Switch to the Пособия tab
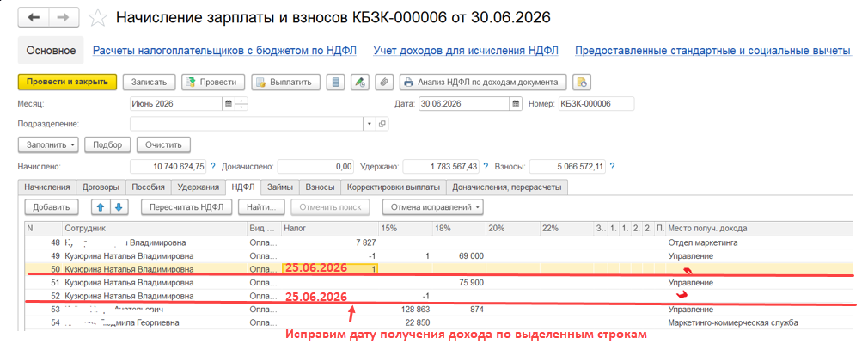Image resolution: width=868 pixels, height=356 pixels. pos(149,187)
